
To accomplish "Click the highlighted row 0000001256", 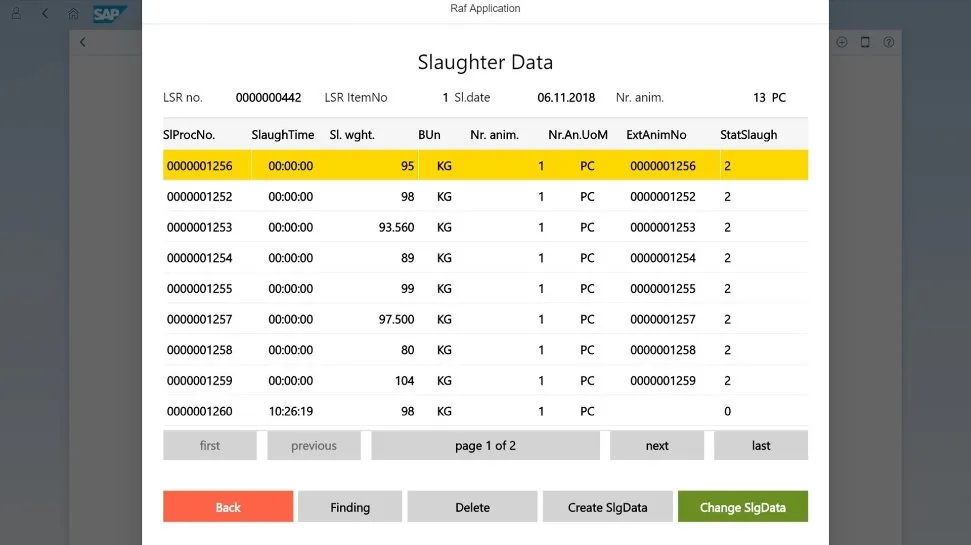I will tap(485, 166).
